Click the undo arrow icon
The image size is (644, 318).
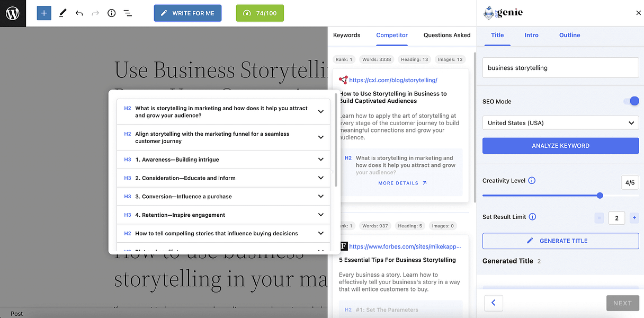pos(79,13)
